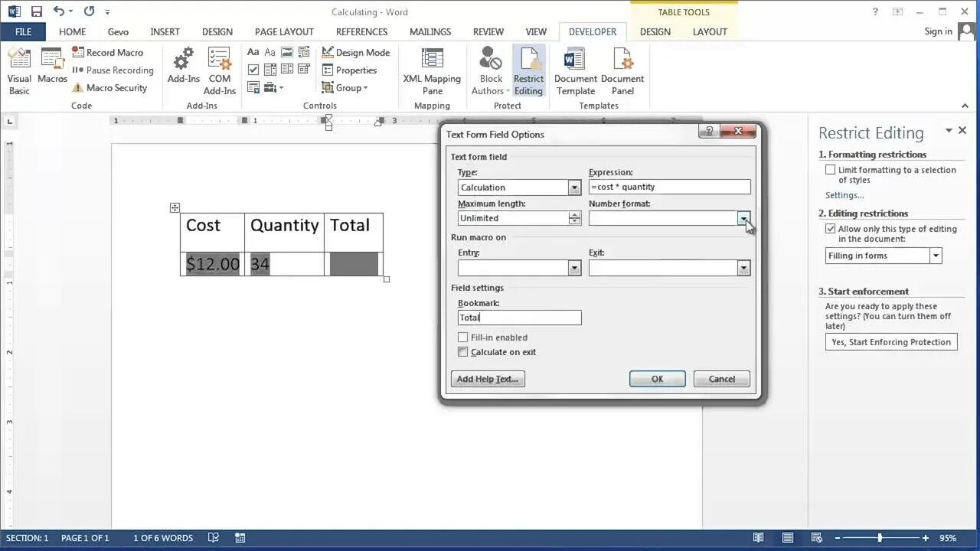Open the Group dropdown in Controls
The image size is (980, 551).
click(x=345, y=87)
